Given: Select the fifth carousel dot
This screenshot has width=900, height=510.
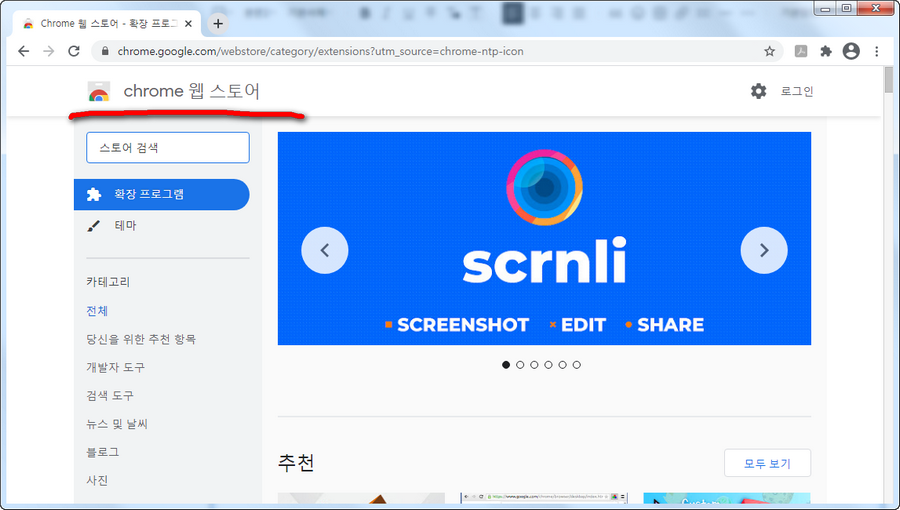Looking at the screenshot, I should tap(562, 365).
